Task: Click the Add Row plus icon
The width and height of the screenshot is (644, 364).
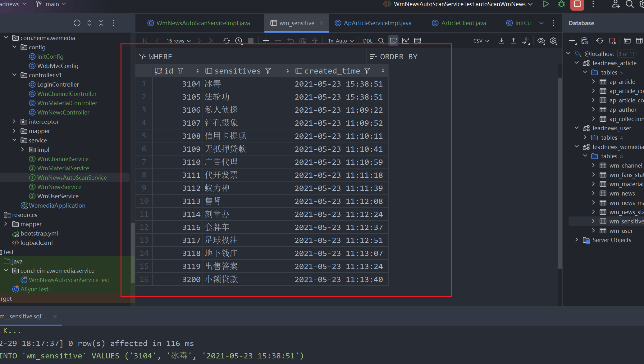Action: click(266, 41)
